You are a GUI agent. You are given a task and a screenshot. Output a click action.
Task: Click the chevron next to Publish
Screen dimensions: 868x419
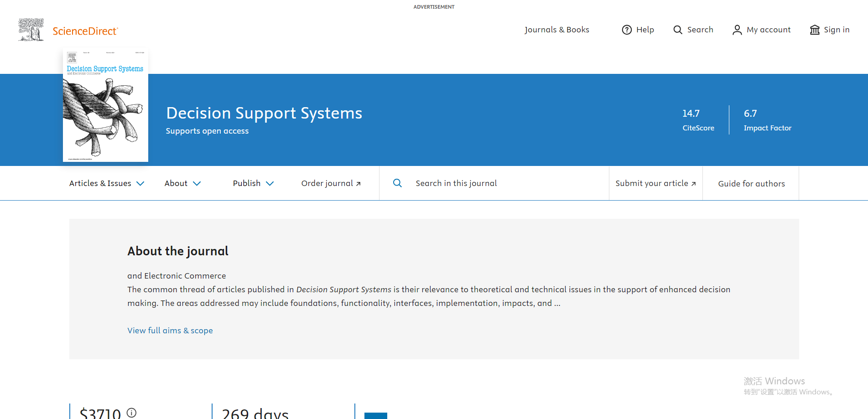(x=270, y=183)
